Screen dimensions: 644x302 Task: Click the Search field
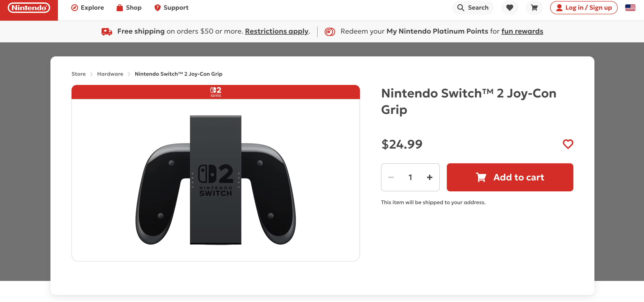click(473, 8)
